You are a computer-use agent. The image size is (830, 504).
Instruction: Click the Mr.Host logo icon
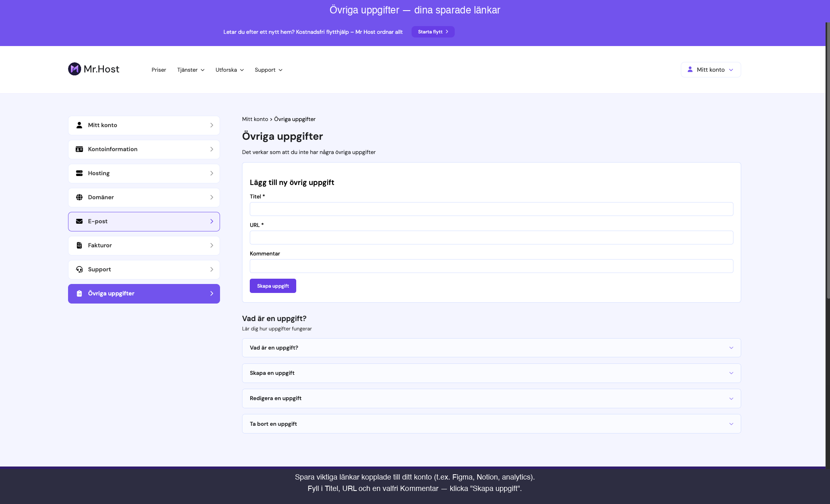[75, 69]
